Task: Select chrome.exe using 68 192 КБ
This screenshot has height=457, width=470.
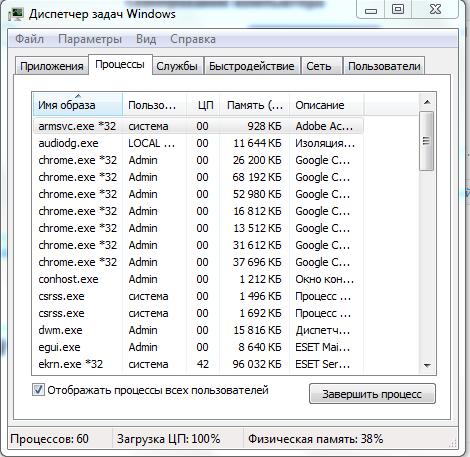Action: (x=198, y=177)
